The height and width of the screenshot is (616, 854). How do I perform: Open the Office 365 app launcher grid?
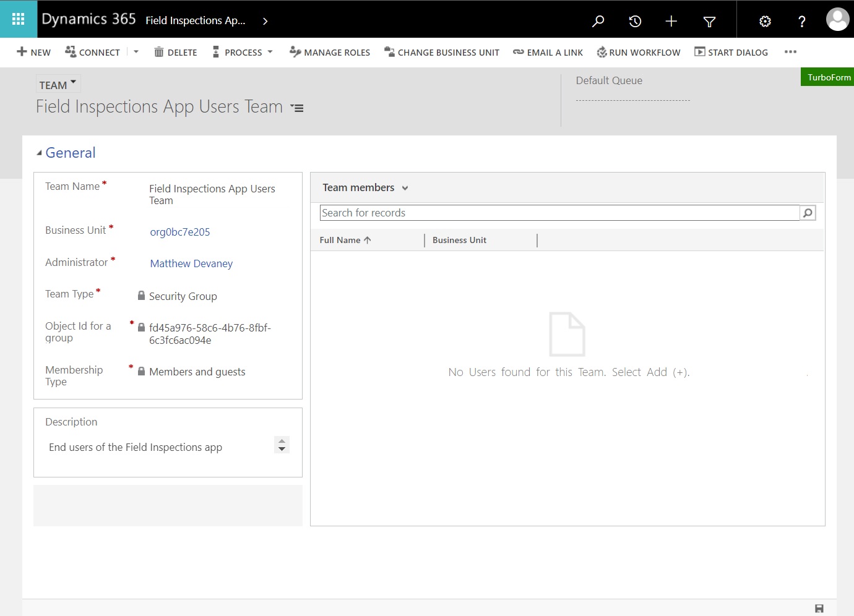coord(18,19)
